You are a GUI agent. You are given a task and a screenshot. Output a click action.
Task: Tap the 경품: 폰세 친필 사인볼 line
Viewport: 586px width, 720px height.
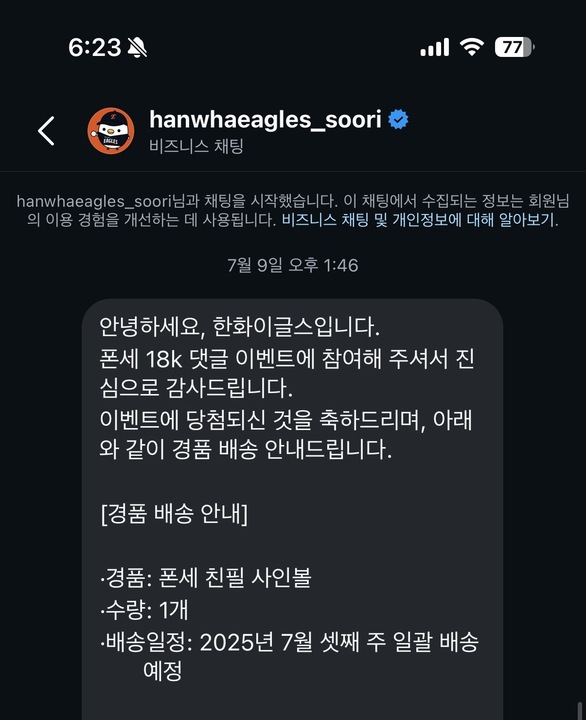pos(206,578)
